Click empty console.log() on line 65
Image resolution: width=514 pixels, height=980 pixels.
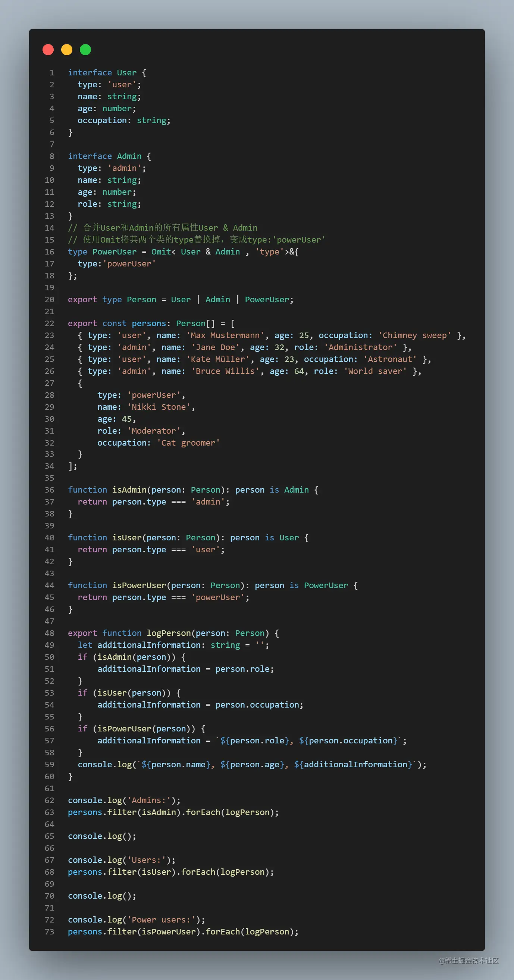(102, 836)
